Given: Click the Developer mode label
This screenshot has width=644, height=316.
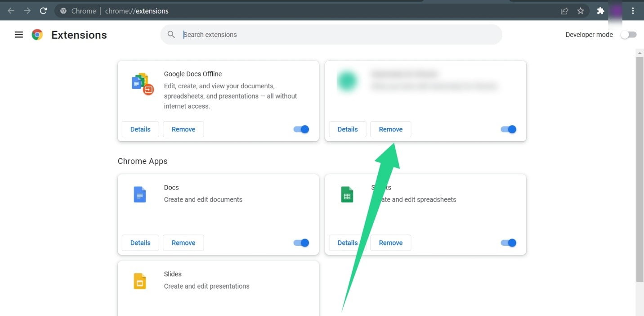Looking at the screenshot, I should tap(589, 35).
